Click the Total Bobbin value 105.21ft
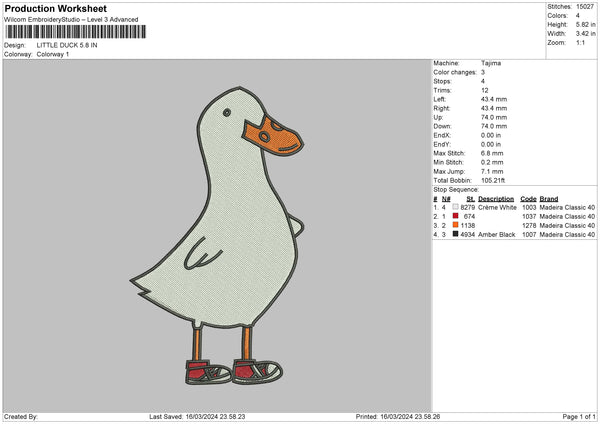 click(x=493, y=180)
